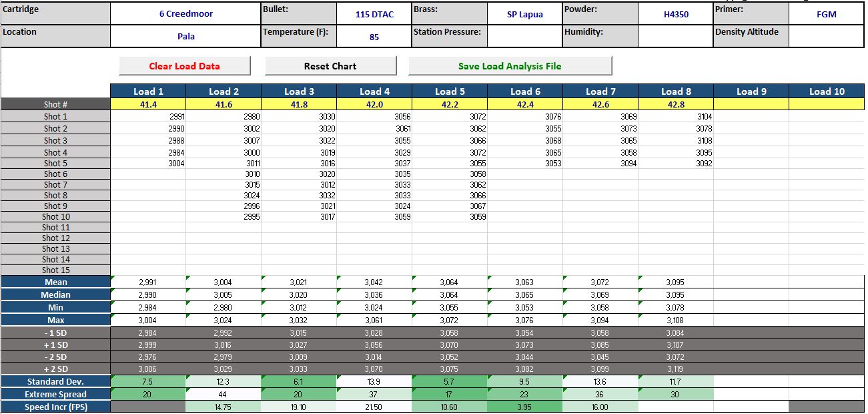Screen dimensions: 868x414
Task: Click the Reset Chart button
Action: 330,66
